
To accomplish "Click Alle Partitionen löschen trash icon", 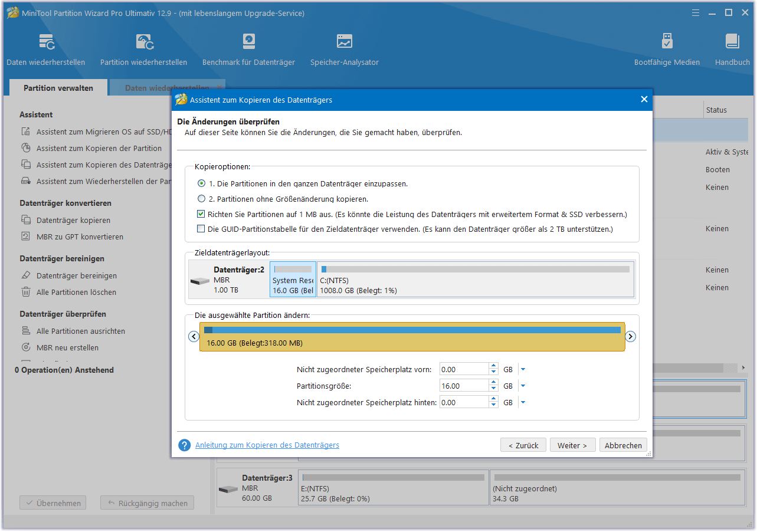I will 26,293.
